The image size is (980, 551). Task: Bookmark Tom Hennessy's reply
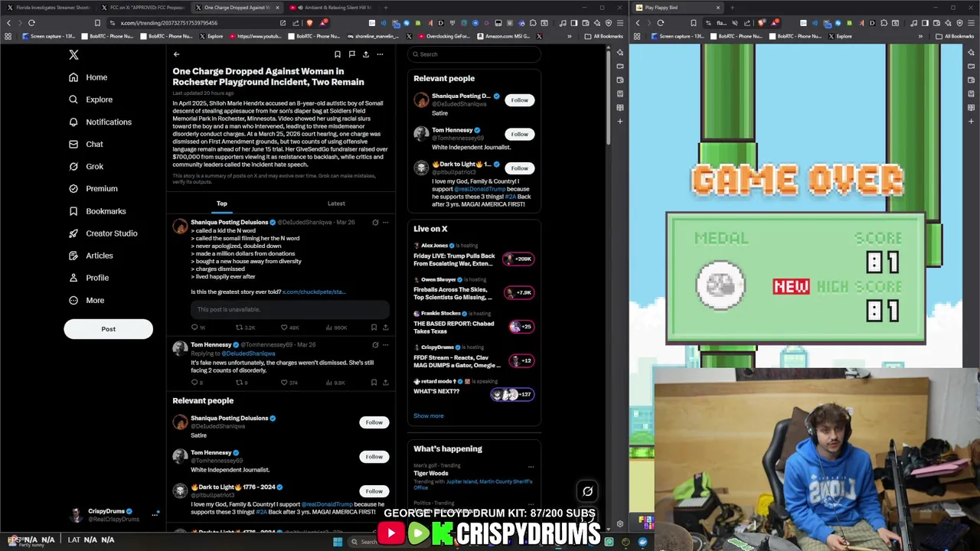click(374, 383)
